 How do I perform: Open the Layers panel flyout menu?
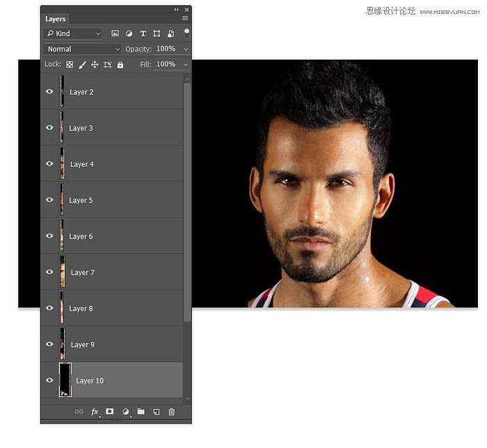(x=185, y=19)
